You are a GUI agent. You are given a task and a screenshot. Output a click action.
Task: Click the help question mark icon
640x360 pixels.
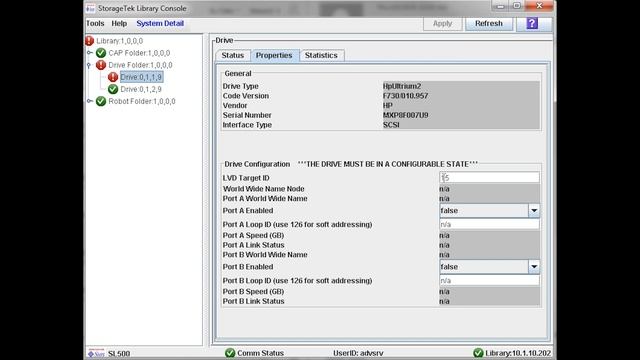click(532, 23)
